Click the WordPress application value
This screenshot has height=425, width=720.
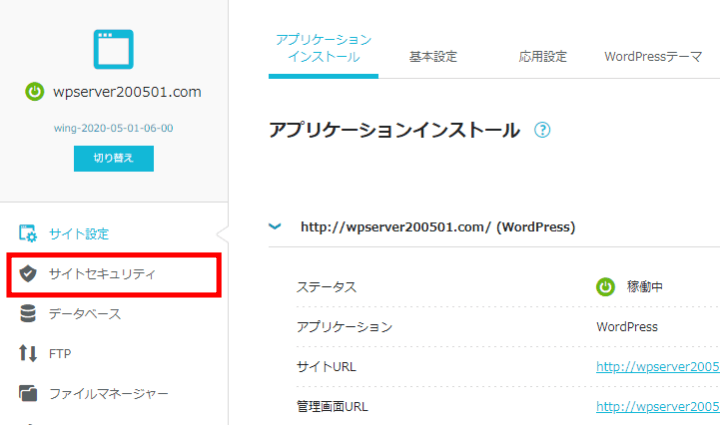tap(627, 327)
